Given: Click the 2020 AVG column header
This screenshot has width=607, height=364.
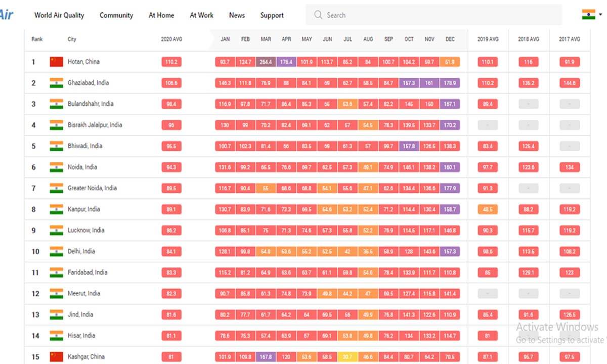Looking at the screenshot, I should (x=171, y=39).
